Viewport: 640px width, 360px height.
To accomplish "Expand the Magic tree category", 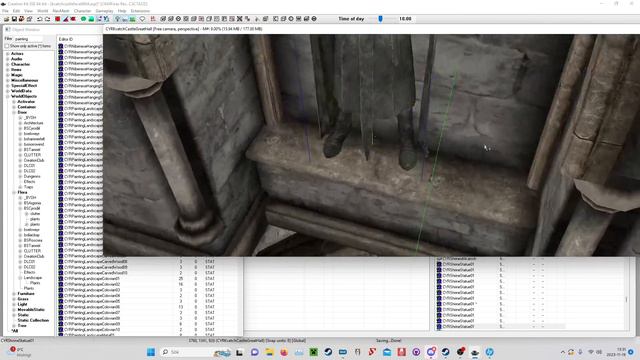I will coord(7,75).
